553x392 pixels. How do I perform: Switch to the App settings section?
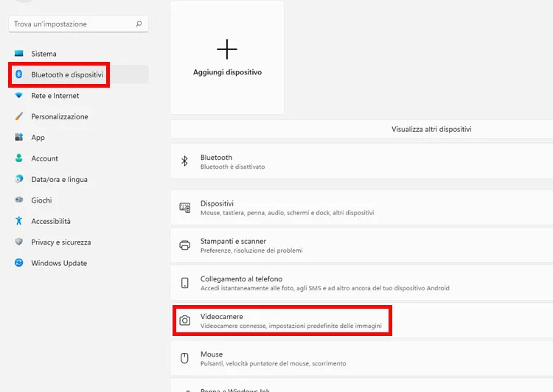pos(78,137)
